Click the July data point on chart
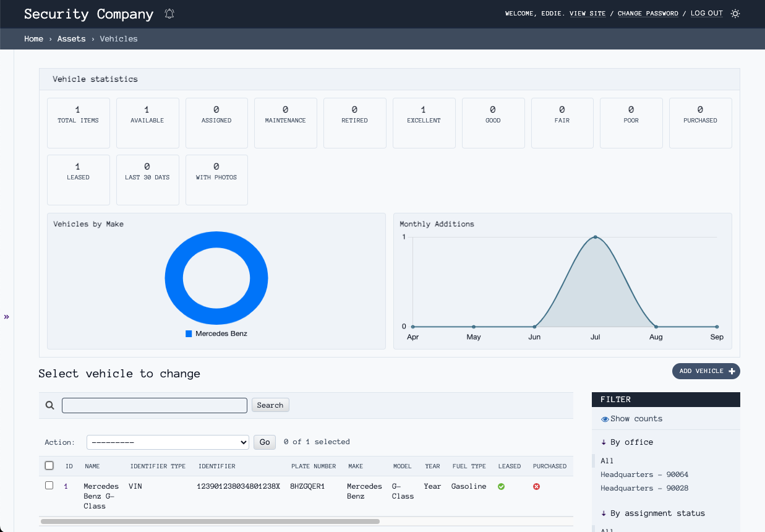The image size is (765, 532). tap(595, 237)
